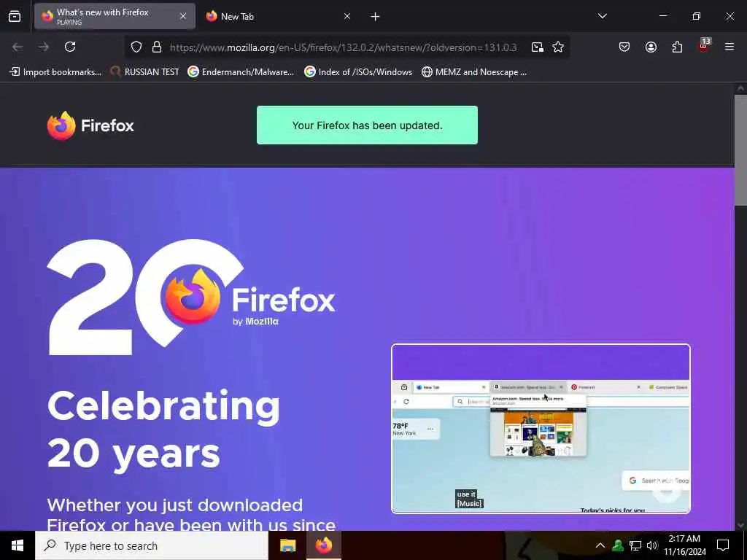Open Endermanch/Malware bookmark
The height and width of the screenshot is (560, 747).
241,72
